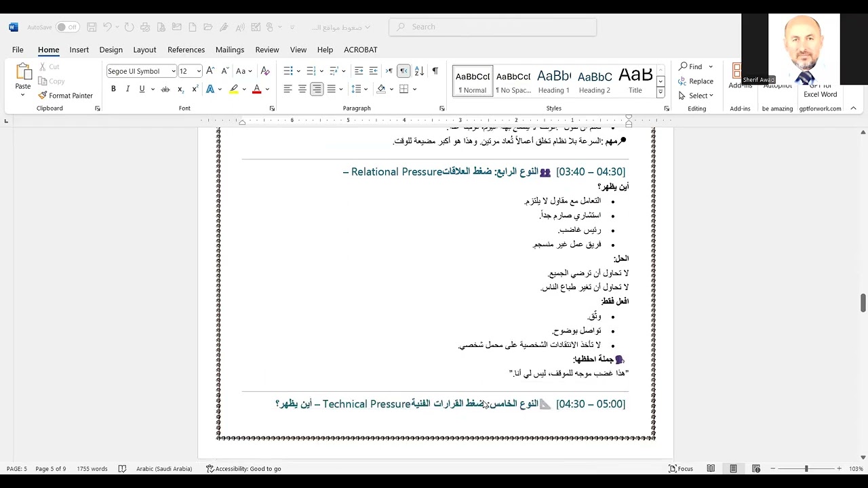The width and height of the screenshot is (868, 488).
Task: Click the Save icon in the title bar
Action: pos(92,27)
